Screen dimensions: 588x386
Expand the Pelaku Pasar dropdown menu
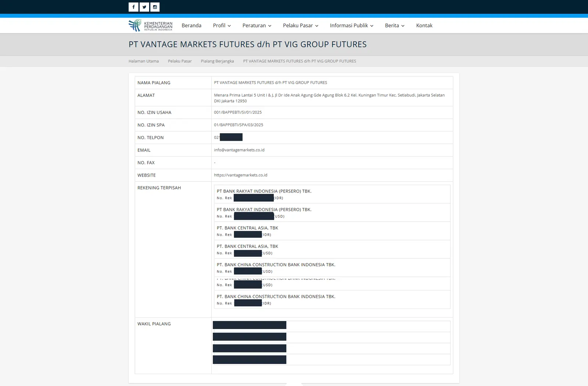pos(301,25)
